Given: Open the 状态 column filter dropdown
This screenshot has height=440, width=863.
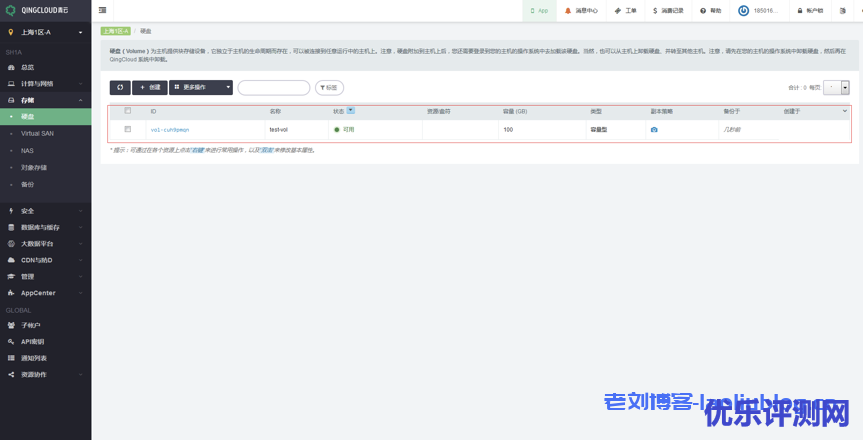Looking at the screenshot, I should 351,111.
